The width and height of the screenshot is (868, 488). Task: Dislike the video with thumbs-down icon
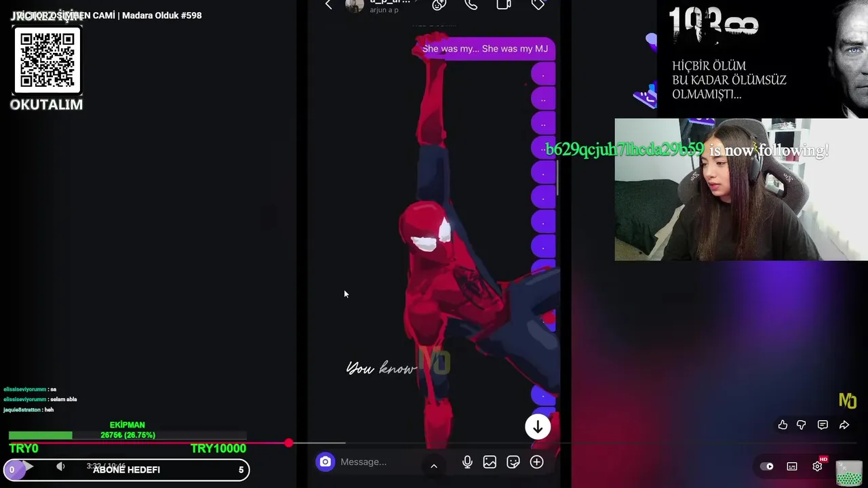802,425
